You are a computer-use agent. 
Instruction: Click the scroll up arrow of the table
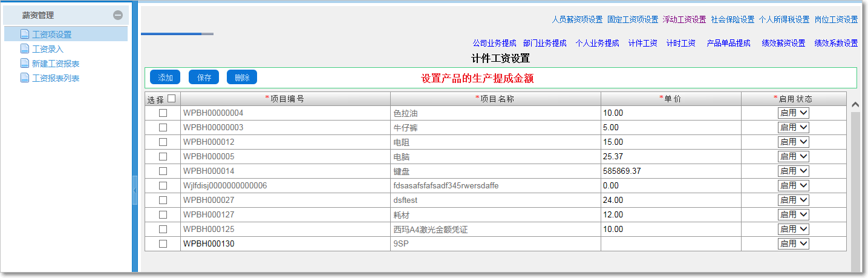(855, 105)
